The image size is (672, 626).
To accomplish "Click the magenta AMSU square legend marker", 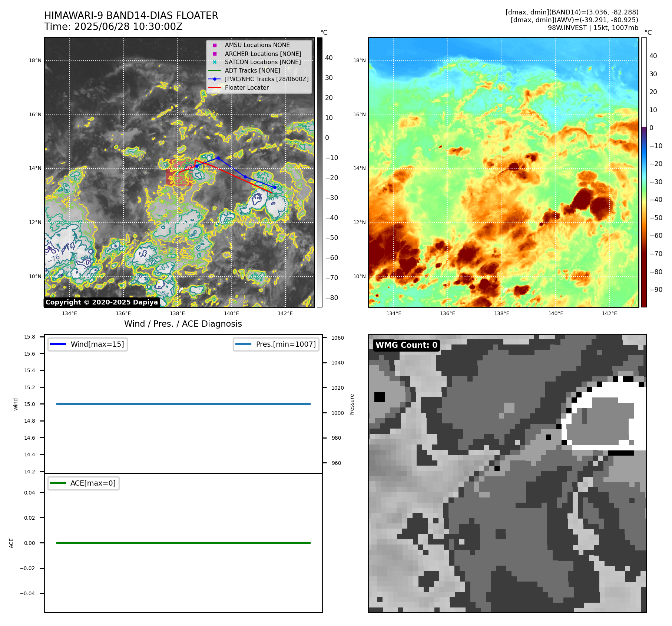I will (215, 45).
